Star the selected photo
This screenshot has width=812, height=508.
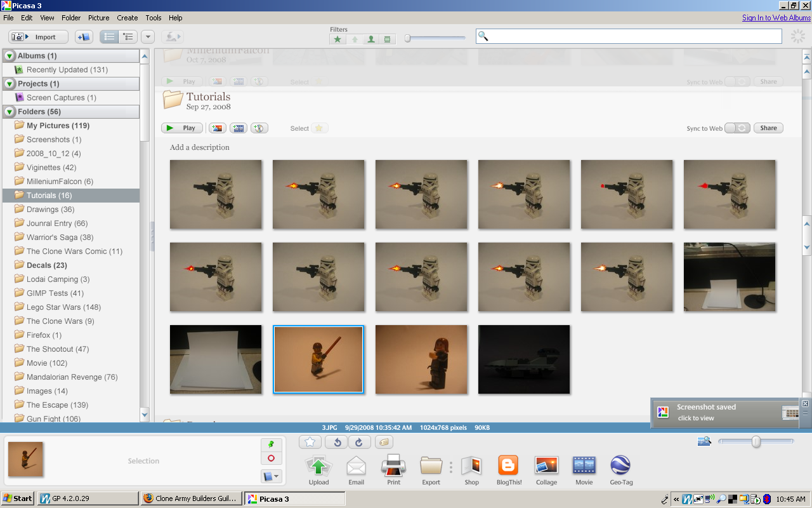click(310, 442)
